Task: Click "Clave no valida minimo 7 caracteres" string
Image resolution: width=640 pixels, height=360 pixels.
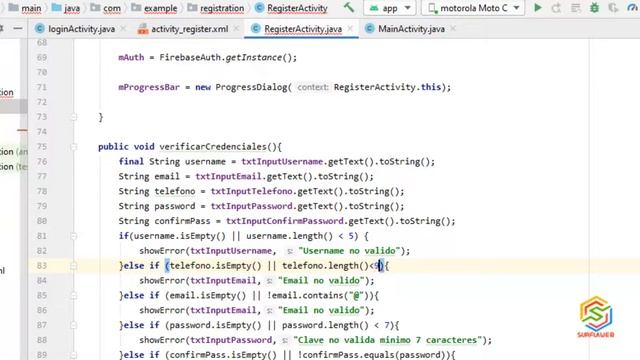Action: tap(387, 340)
